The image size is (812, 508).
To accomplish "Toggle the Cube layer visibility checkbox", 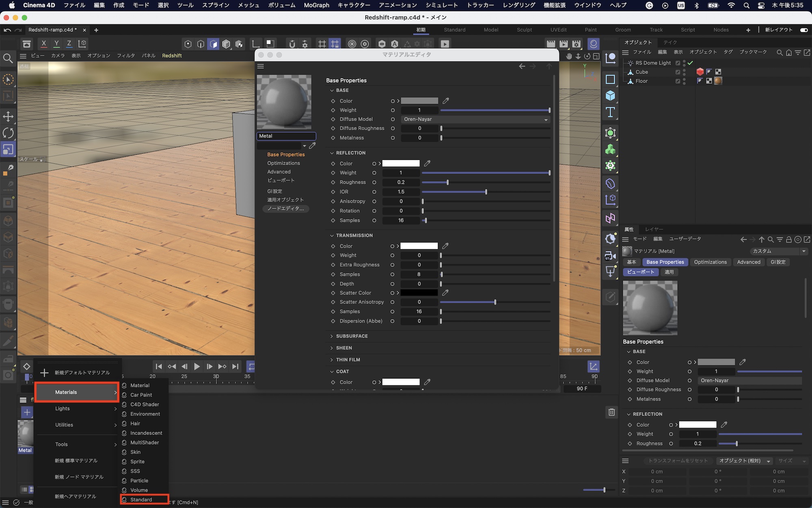I will 678,72.
